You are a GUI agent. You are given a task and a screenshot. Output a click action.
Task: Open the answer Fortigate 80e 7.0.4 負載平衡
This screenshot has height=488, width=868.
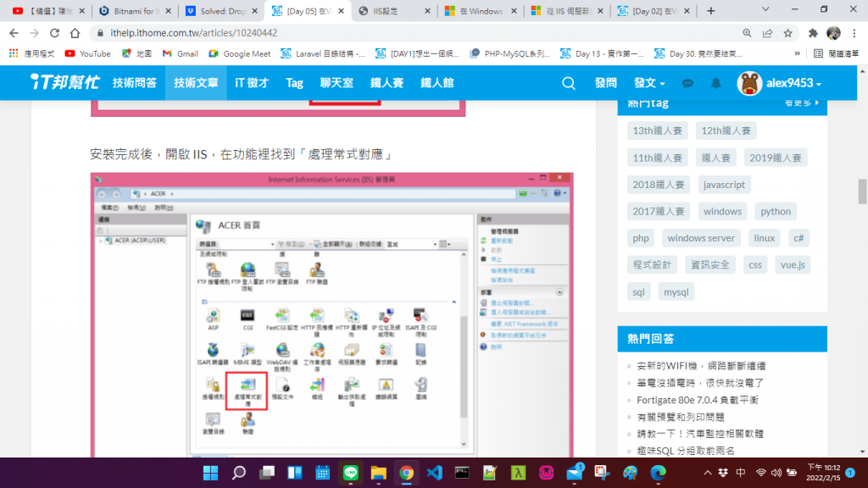pos(698,400)
